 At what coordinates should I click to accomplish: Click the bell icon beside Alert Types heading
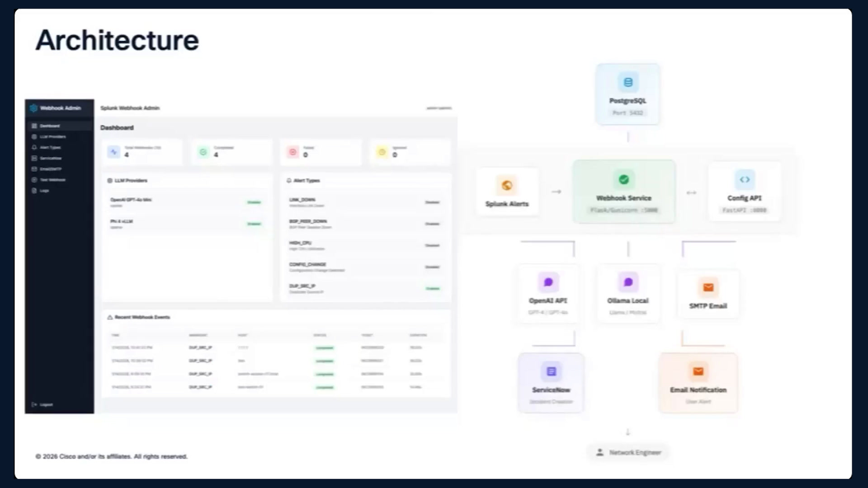[289, 180]
